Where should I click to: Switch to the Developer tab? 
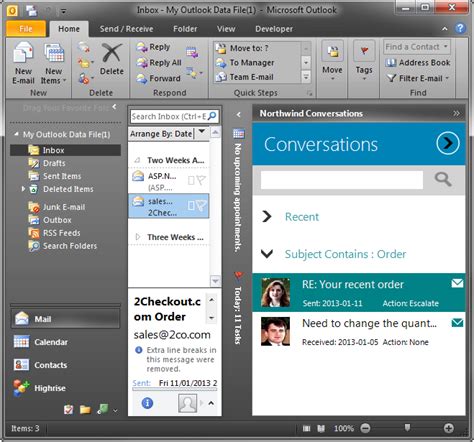(x=274, y=29)
